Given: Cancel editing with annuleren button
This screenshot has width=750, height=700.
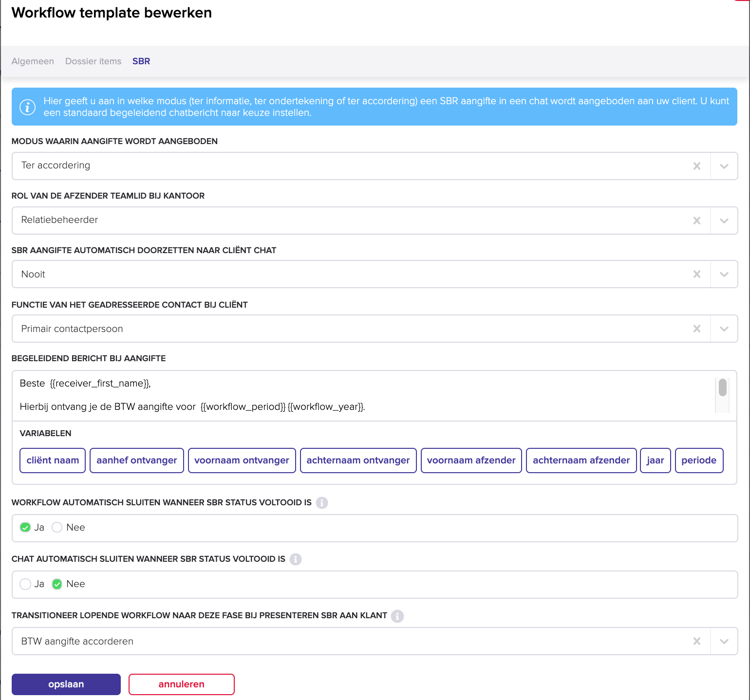Looking at the screenshot, I should click(182, 684).
